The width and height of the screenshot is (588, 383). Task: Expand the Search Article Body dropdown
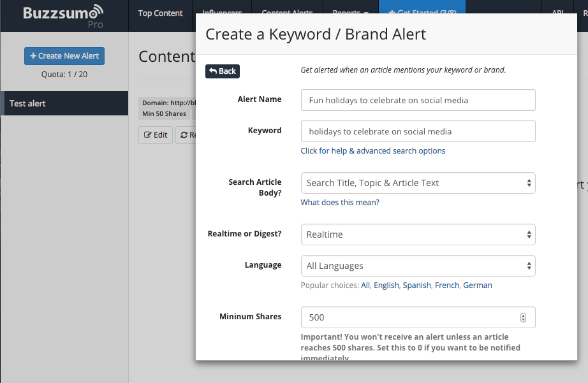(x=418, y=183)
